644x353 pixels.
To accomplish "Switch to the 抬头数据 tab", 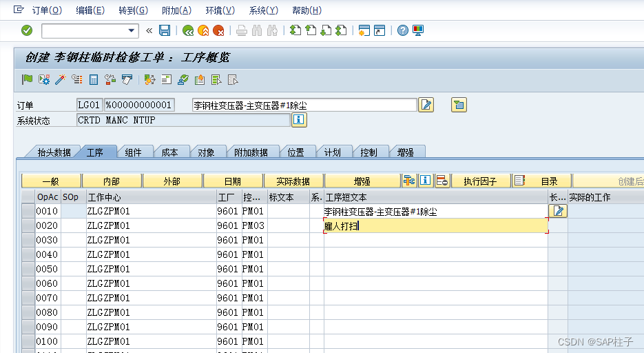I will pyautogui.click(x=54, y=152).
